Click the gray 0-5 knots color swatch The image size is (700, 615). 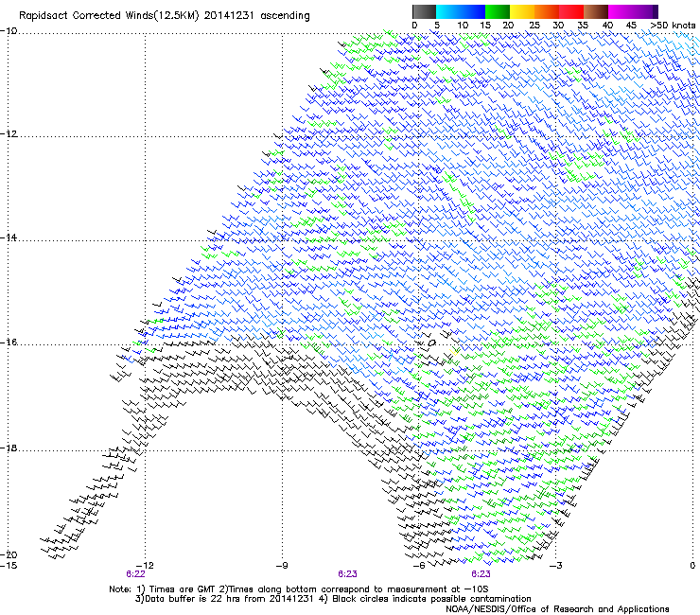point(424,11)
